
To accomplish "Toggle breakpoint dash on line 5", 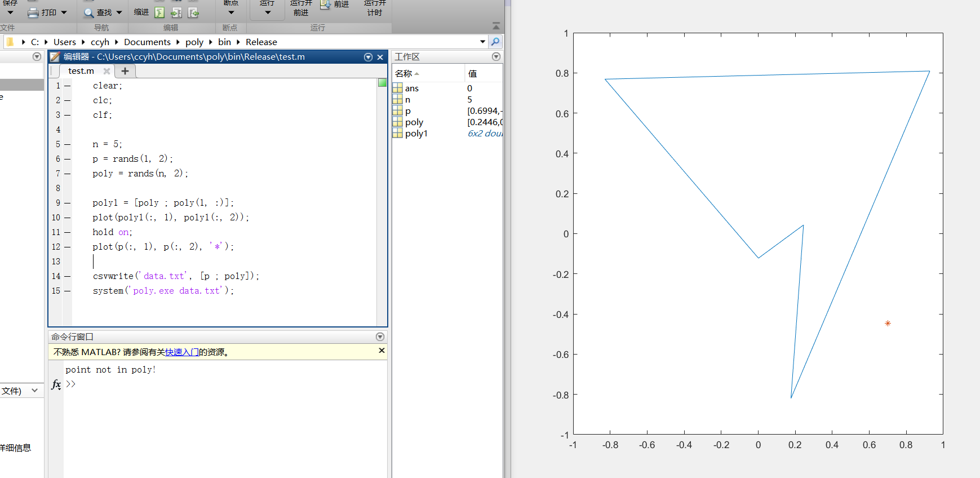I will point(67,144).
